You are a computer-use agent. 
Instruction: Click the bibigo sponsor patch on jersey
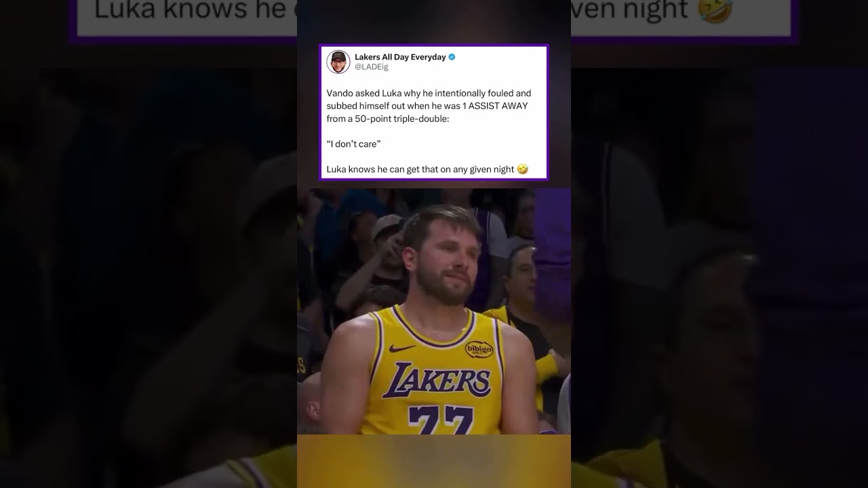(x=479, y=349)
